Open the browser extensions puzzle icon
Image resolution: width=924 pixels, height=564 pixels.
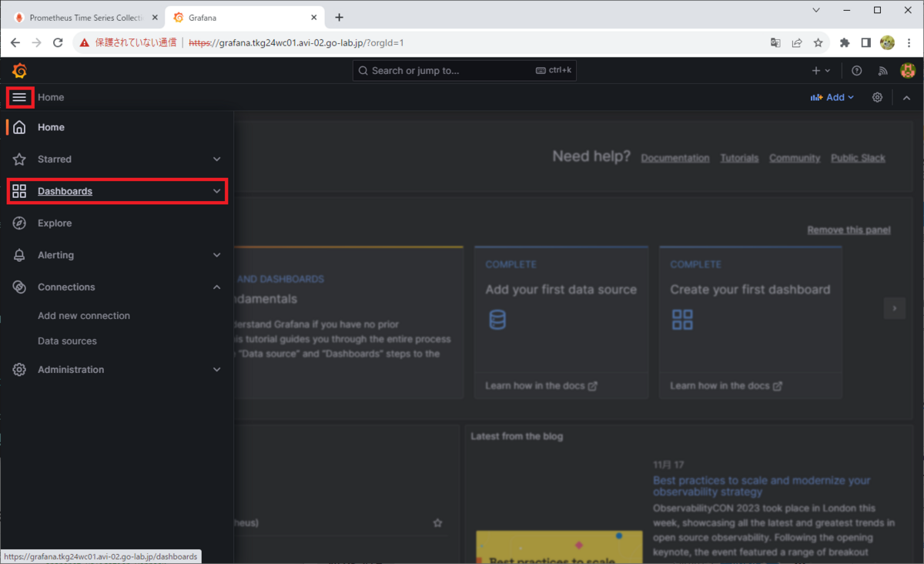click(x=845, y=43)
